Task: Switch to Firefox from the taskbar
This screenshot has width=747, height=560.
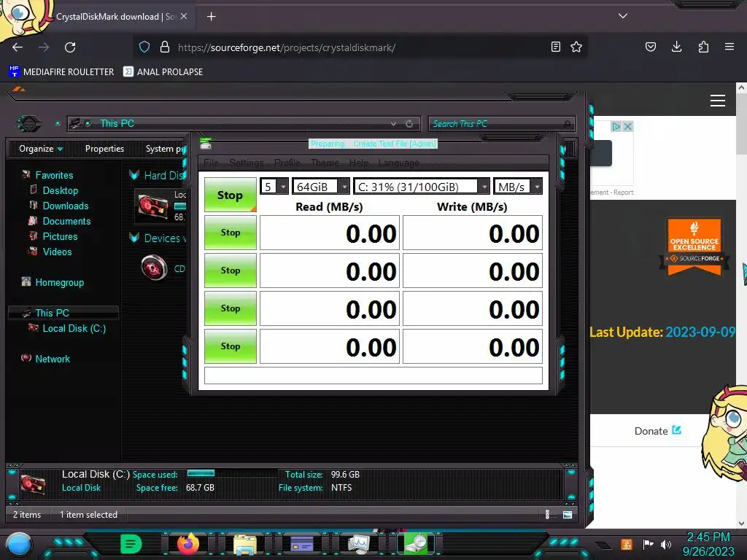Action: point(188,543)
